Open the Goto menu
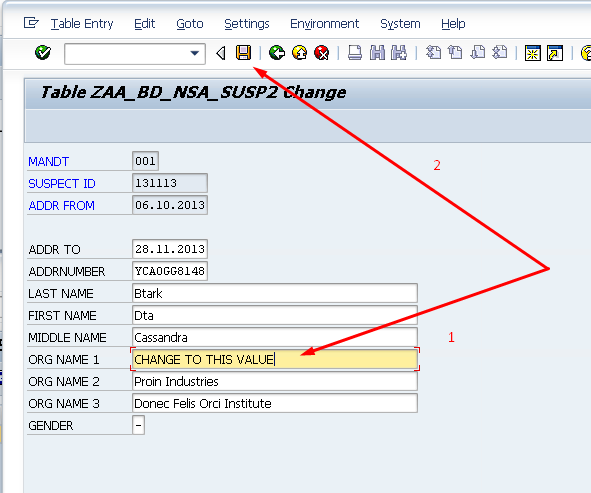The image size is (591, 493). click(x=190, y=24)
